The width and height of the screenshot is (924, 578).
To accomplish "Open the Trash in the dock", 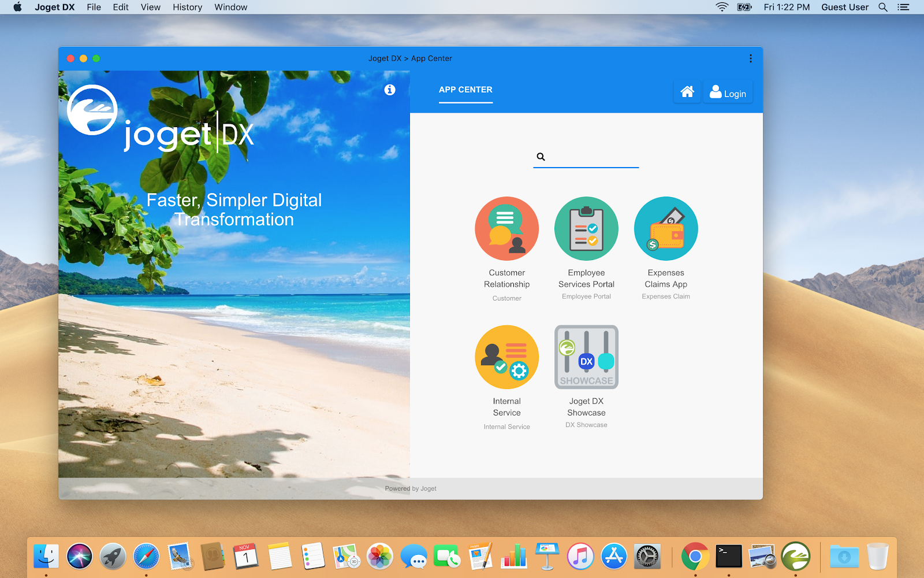I will pyautogui.click(x=877, y=557).
